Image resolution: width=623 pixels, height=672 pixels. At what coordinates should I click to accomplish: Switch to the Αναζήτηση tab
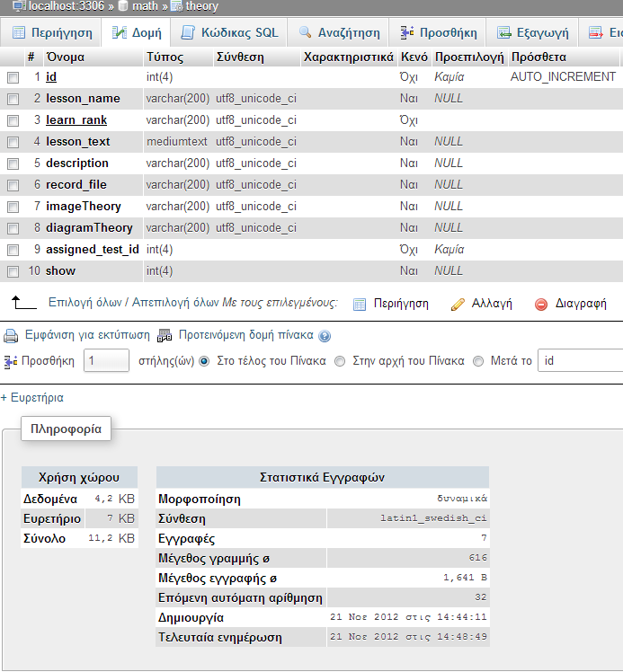[338, 32]
